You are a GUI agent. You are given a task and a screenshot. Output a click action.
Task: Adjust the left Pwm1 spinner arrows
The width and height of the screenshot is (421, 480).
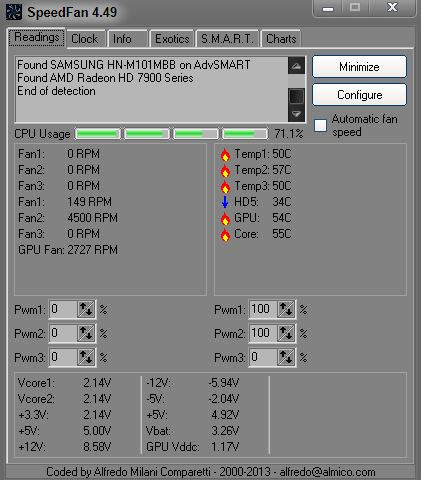click(x=85, y=309)
